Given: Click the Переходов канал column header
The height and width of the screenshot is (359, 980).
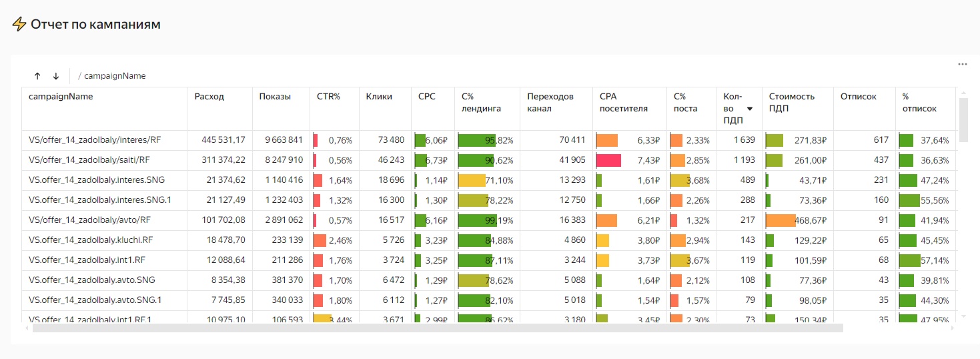Looking at the screenshot, I should pyautogui.click(x=556, y=109).
